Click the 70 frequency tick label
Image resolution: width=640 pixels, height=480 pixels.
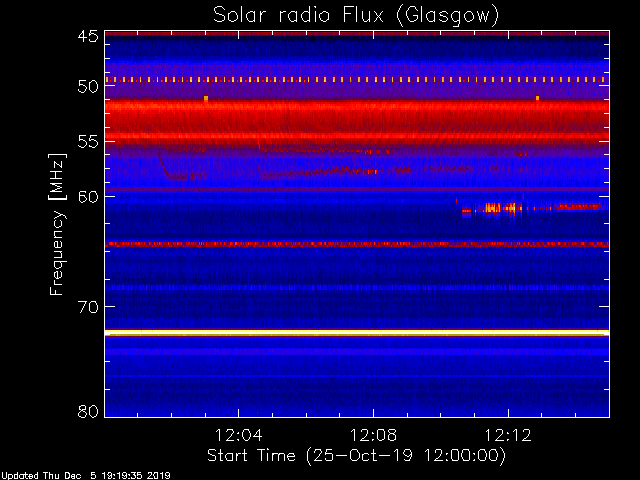[88, 307]
